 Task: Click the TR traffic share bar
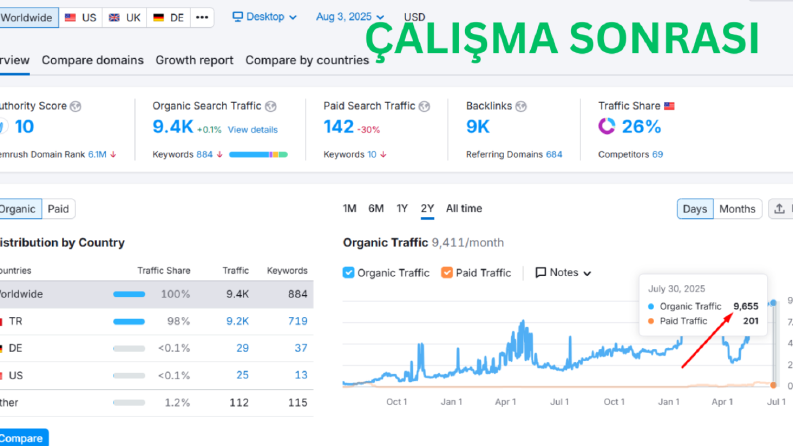pos(129,322)
